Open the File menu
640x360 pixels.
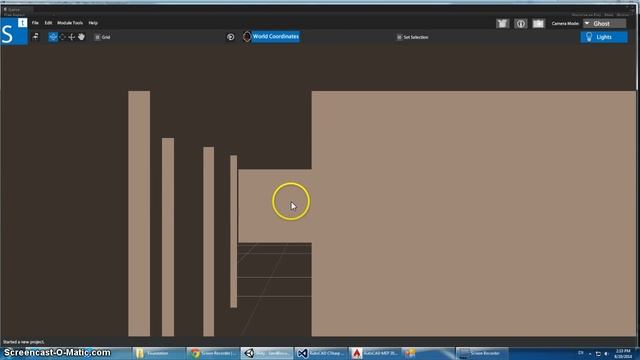(x=35, y=23)
